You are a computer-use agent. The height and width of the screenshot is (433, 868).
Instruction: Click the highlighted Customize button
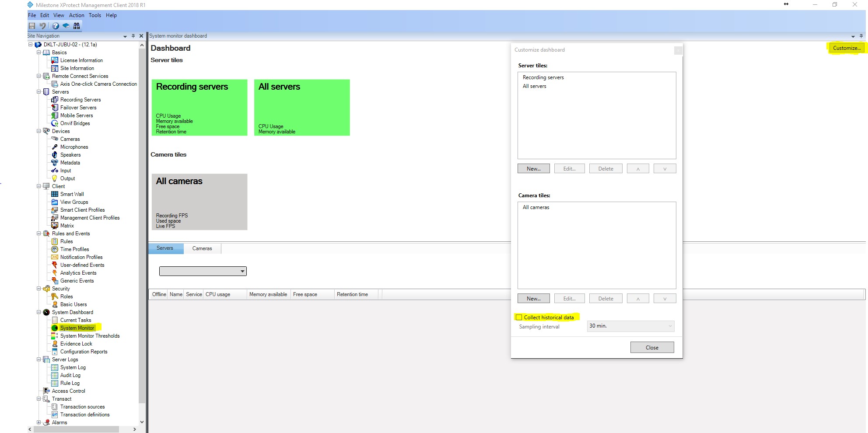(846, 48)
